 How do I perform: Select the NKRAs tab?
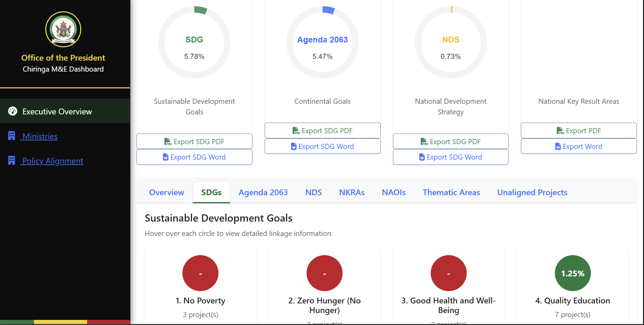[351, 192]
